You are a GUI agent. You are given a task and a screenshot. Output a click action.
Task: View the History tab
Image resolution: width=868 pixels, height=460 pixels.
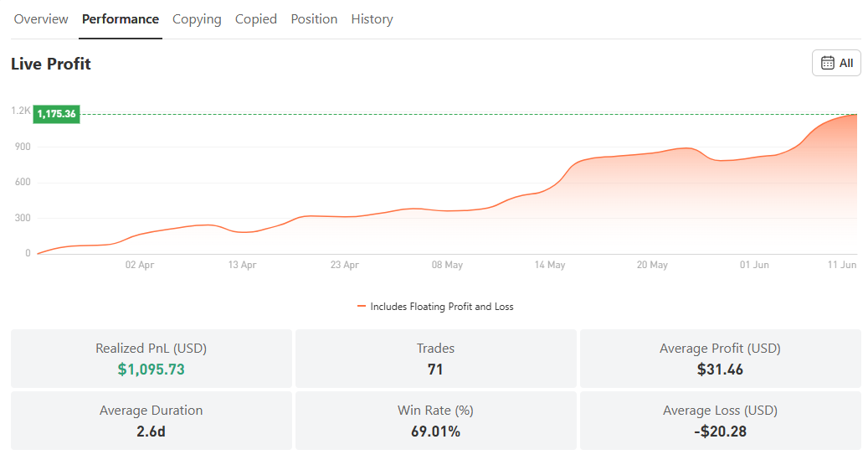click(372, 19)
